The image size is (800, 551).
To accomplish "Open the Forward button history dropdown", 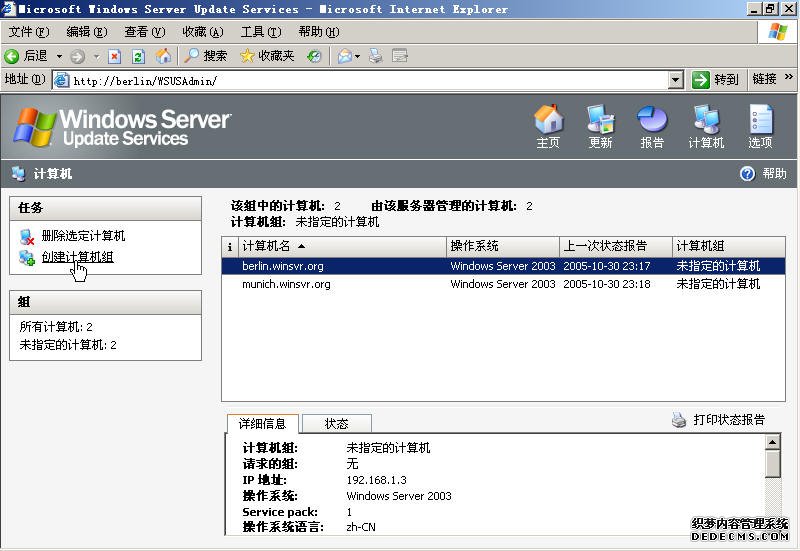I will tap(96, 56).
